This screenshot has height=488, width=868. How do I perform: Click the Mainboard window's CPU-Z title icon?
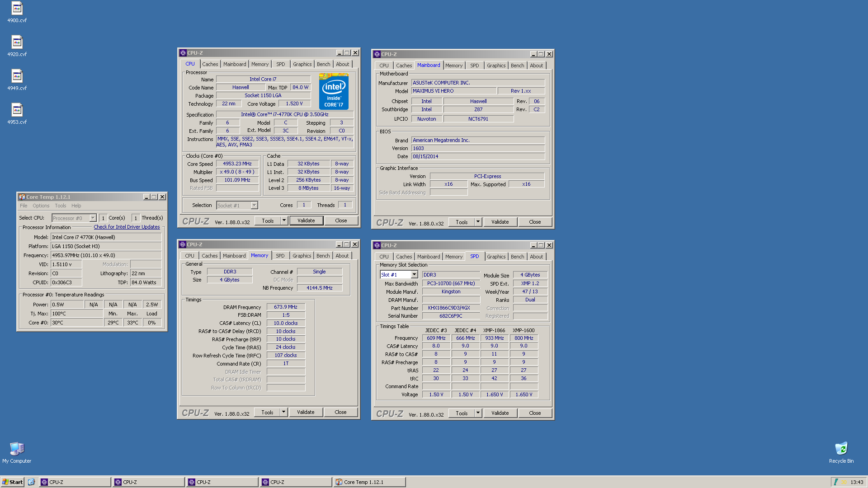coord(377,54)
